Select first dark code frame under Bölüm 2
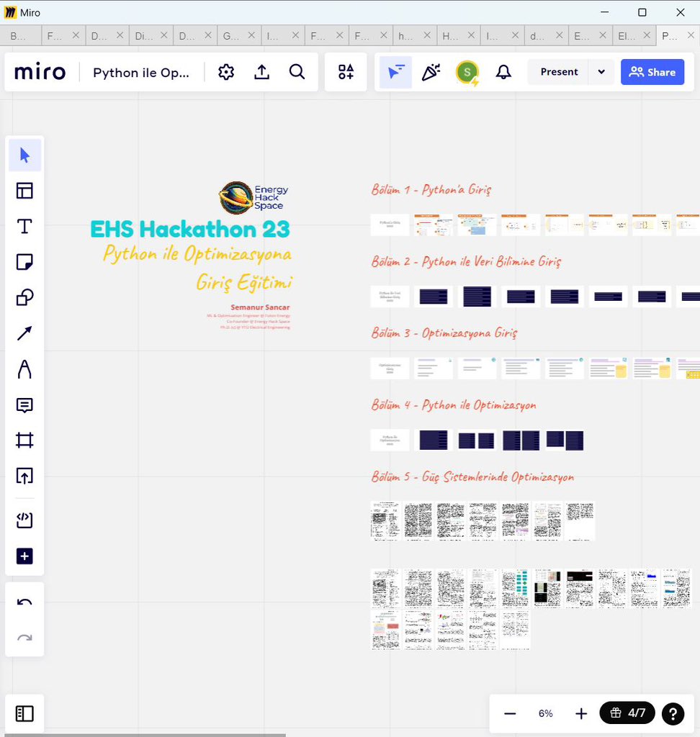The width and height of the screenshot is (700, 737). (434, 297)
